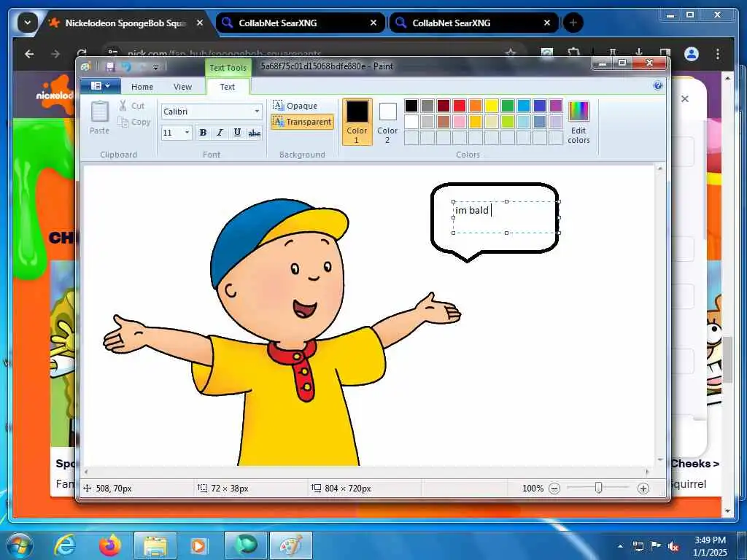Toggle Strikethrough formatting in Paint

point(255,133)
